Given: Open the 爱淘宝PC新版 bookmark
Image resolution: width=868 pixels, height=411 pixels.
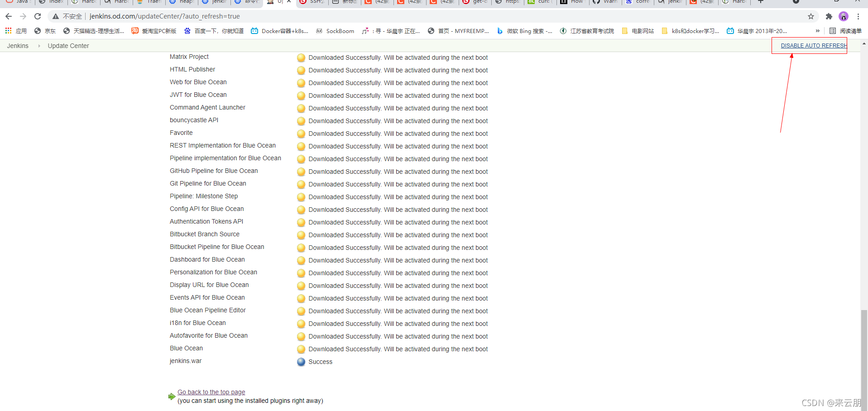Looking at the screenshot, I should pyautogui.click(x=154, y=31).
